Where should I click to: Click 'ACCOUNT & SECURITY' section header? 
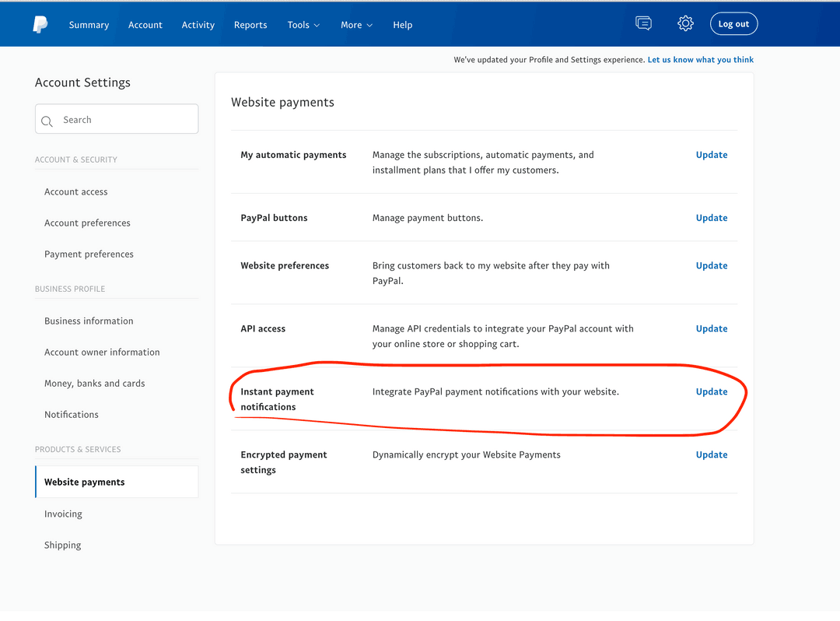(76, 160)
